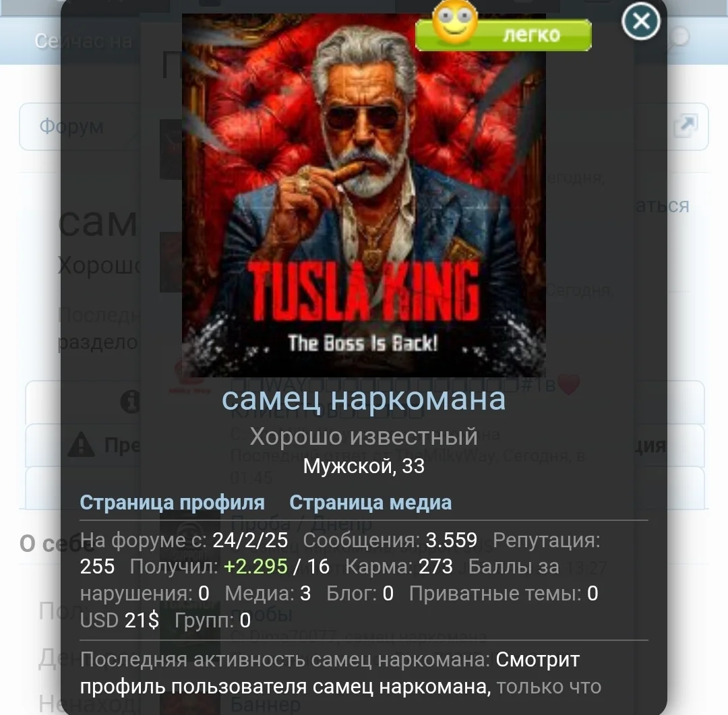The width and height of the screenshot is (728, 715).
Task: Open the Карма value 273
Action: click(x=435, y=567)
